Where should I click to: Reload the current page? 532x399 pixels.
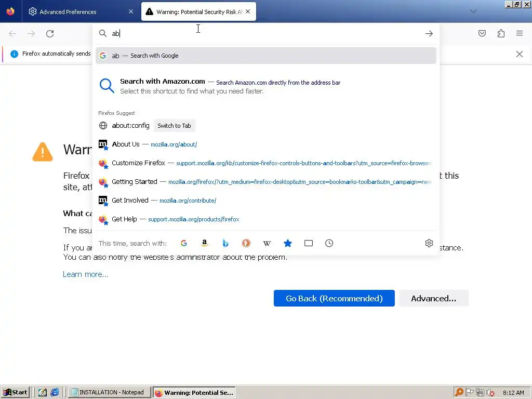[50, 34]
